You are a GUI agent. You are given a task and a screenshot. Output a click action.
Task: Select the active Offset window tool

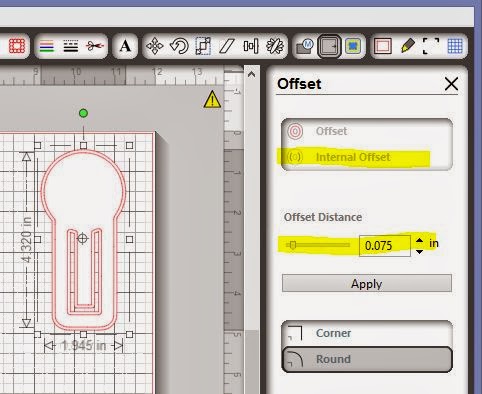(x=329, y=46)
